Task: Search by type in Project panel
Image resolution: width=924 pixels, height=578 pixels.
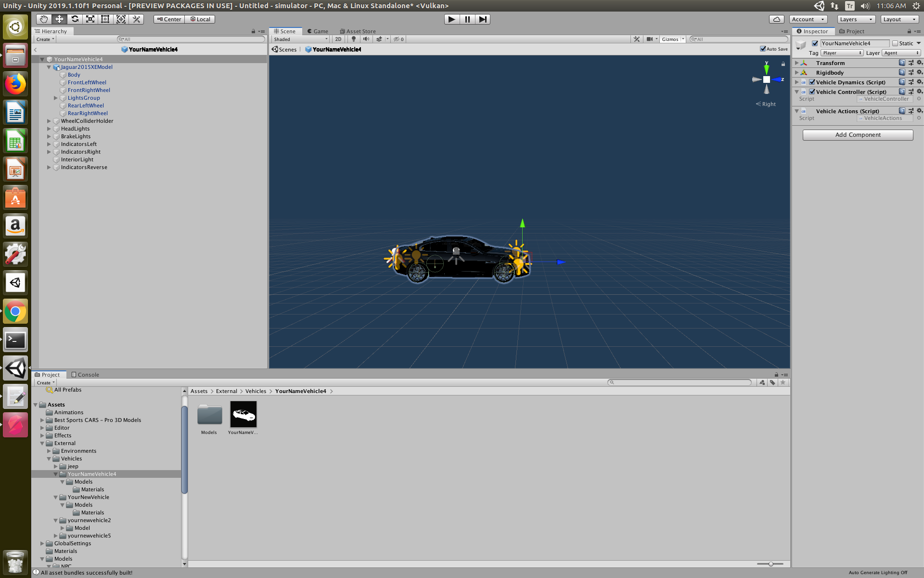Action: (x=762, y=382)
